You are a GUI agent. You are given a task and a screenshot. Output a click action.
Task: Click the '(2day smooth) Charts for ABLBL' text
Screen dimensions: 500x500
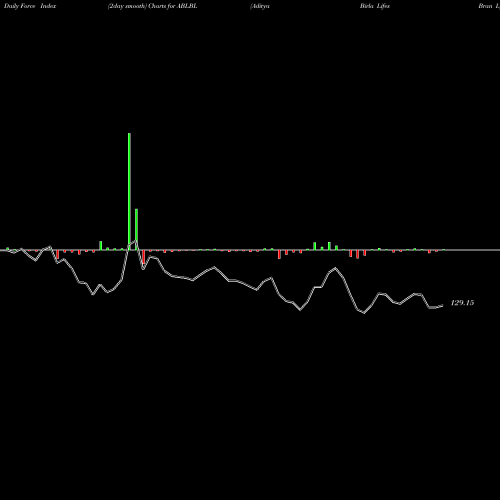(x=153, y=6)
